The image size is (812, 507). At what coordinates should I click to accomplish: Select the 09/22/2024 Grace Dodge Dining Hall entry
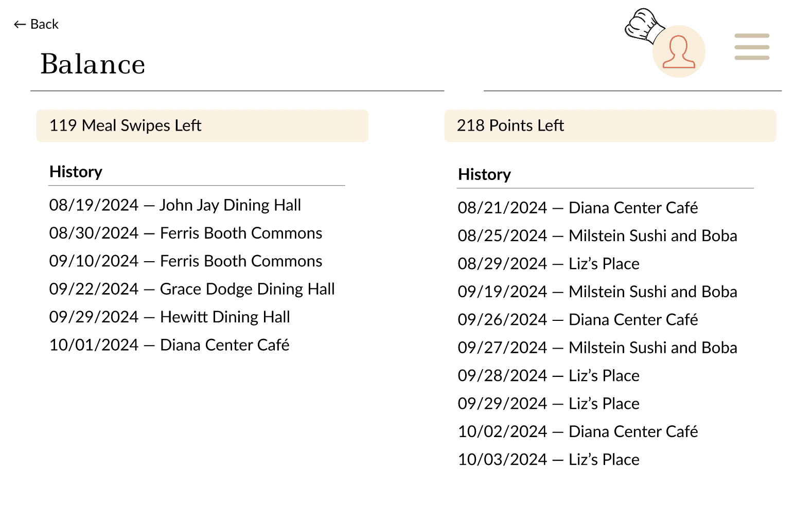192,289
